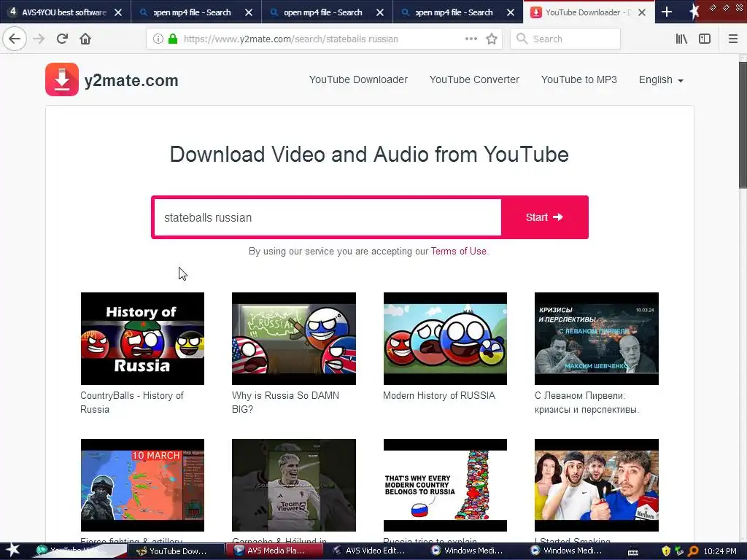Click С Леваном Пирвели кризисы title
The image size is (747, 560).
pyautogui.click(x=587, y=402)
